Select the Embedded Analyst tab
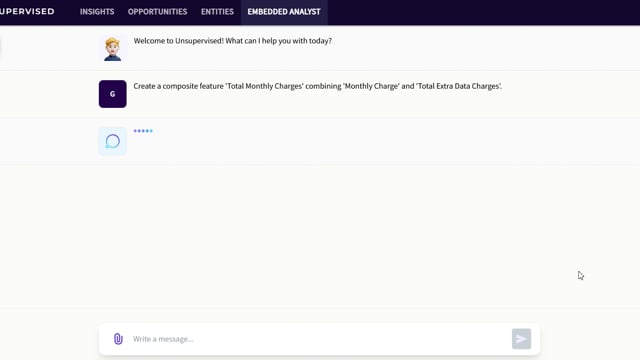The image size is (640, 360). pyautogui.click(x=284, y=12)
